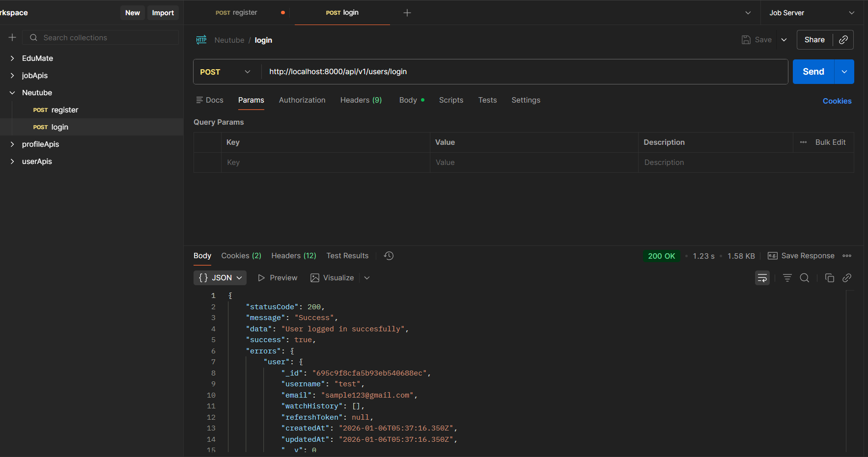Open the JSON format dropdown
This screenshot has width=868, height=457.
(220, 278)
